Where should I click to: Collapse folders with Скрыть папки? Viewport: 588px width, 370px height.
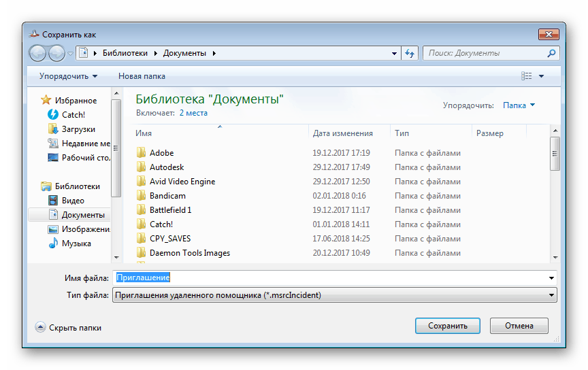(x=68, y=327)
